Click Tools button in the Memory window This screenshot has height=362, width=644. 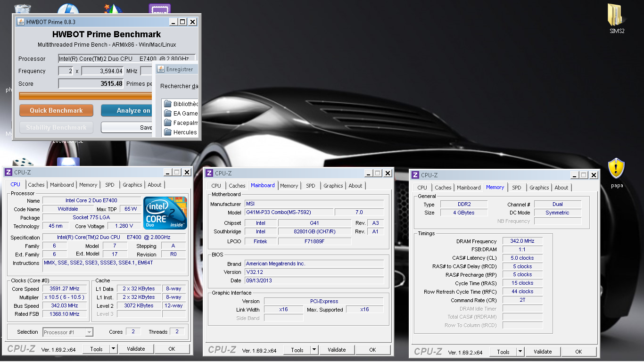(503, 352)
